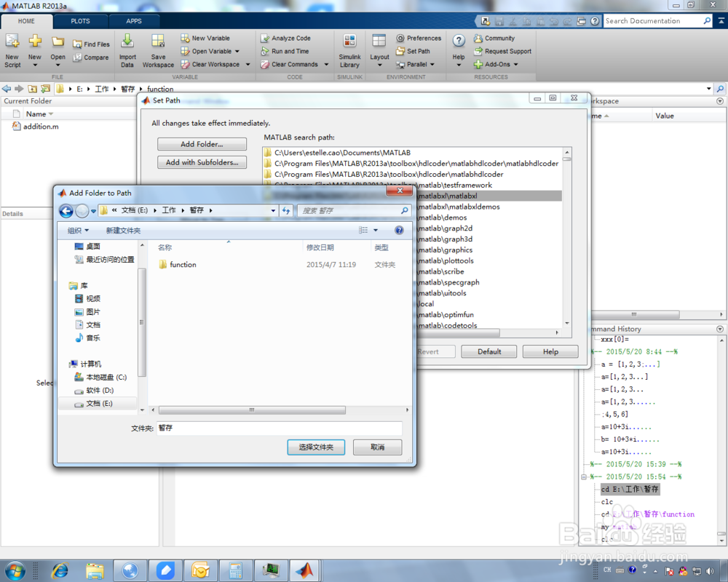This screenshot has height=582, width=728.
Task: Click the Set Path list horizontal scrollbar
Action: [x=457, y=332]
